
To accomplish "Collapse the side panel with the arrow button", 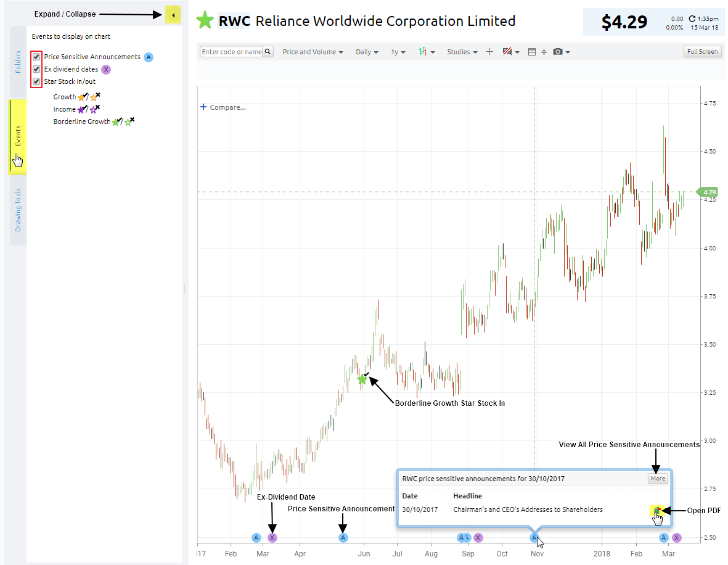I will pyautogui.click(x=173, y=15).
